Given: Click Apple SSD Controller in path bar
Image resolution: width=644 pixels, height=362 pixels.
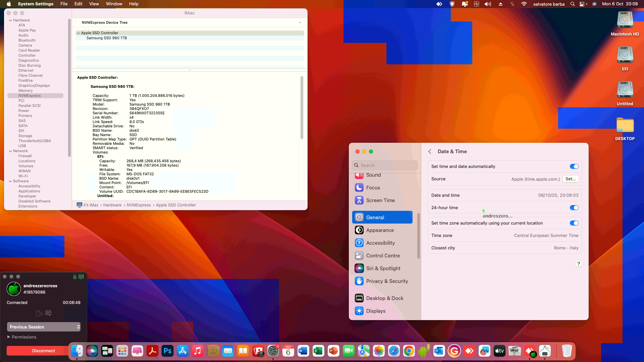Looking at the screenshot, I should pyautogui.click(x=176, y=205).
